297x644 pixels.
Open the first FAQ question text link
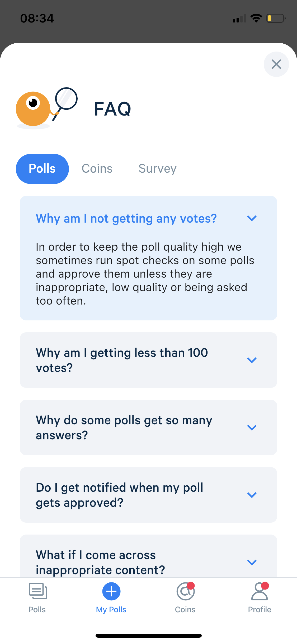[126, 218]
